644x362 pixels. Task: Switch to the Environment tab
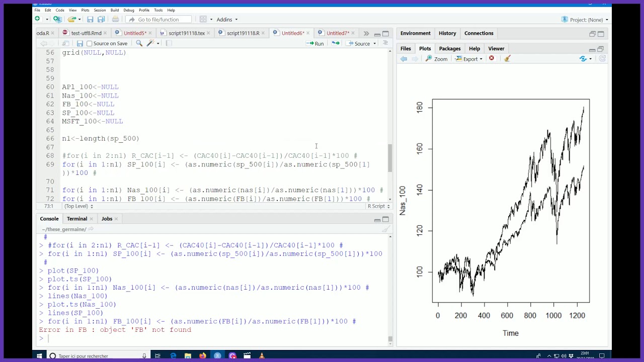pos(416,33)
